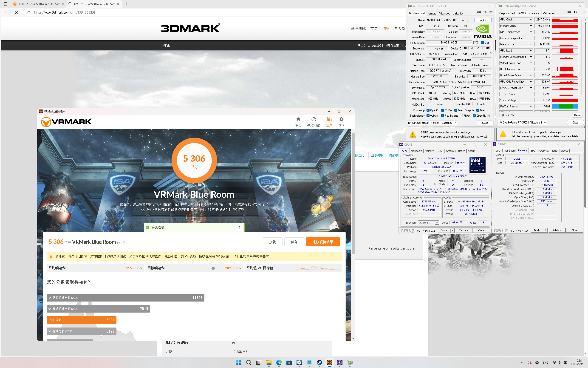Enable Log to file checkbox in GPU-Z Sensors
The width and height of the screenshot is (588, 368).
501,115
